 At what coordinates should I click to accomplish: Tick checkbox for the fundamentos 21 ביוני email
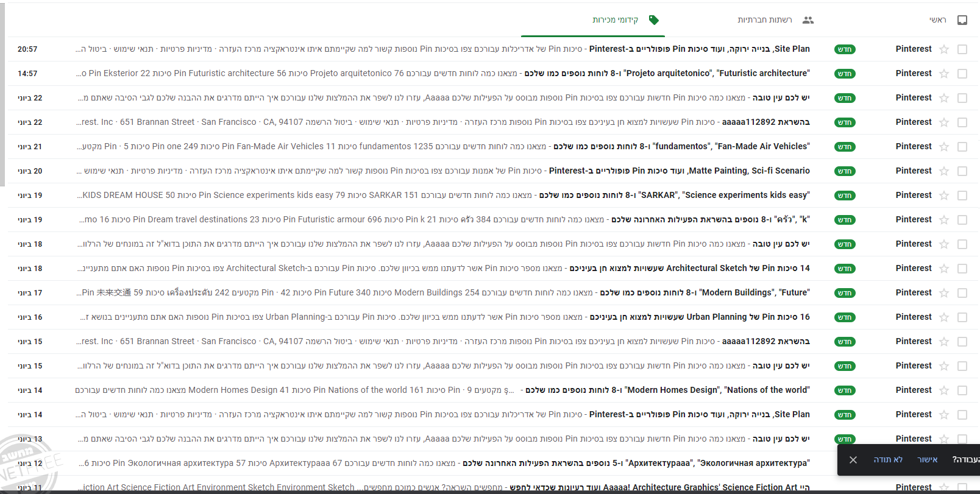[x=962, y=147]
